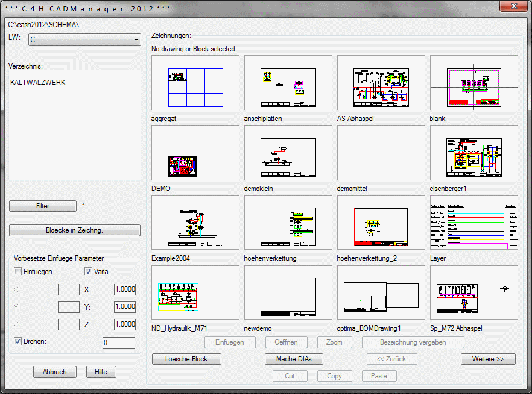Image resolution: width=532 pixels, height=394 pixels.
Task: Pick the eisenberger1 drawing preview
Action: [474, 154]
